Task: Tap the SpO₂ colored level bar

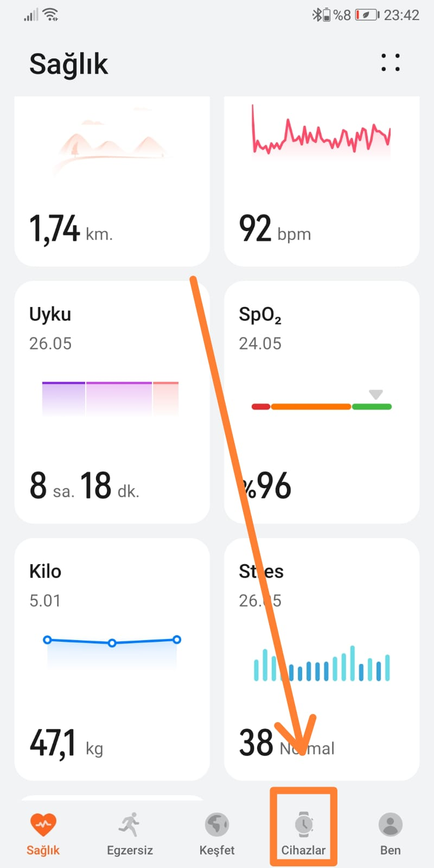Action: (322, 406)
